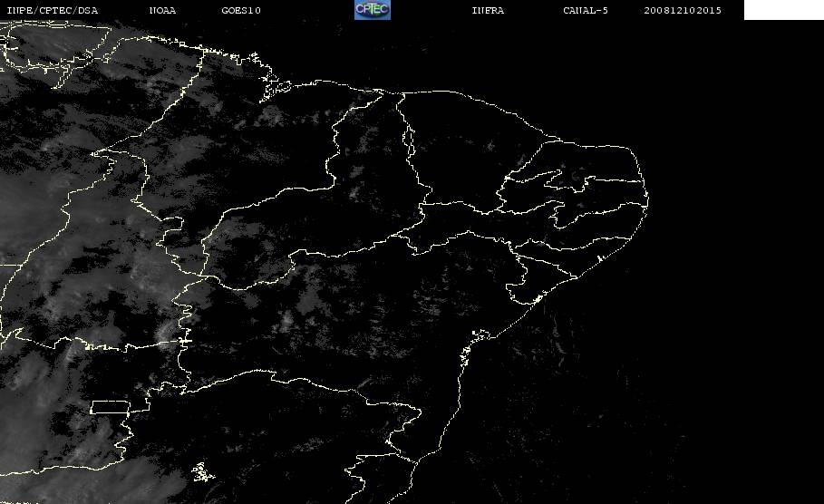
Task: Click the 200812102015 timestamp text
Action: click(x=683, y=10)
